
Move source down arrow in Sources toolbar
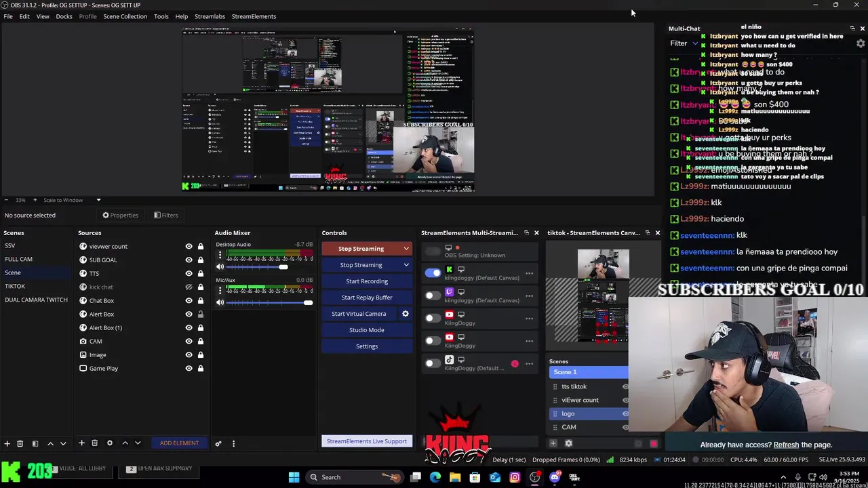[x=138, y=443]
